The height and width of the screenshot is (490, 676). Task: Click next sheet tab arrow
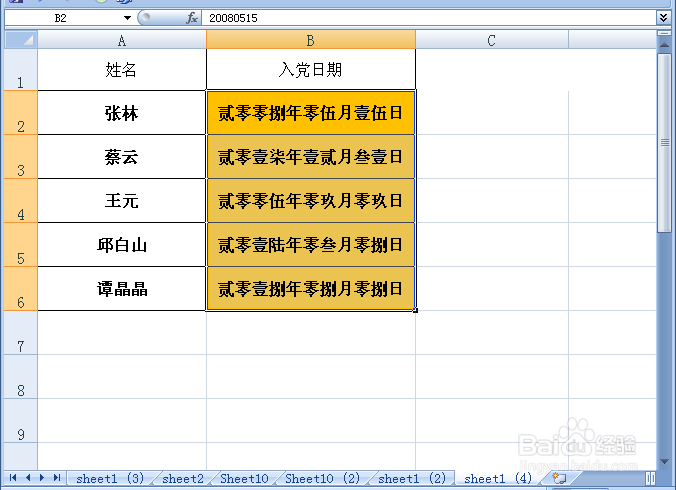[x=42, y=478]
